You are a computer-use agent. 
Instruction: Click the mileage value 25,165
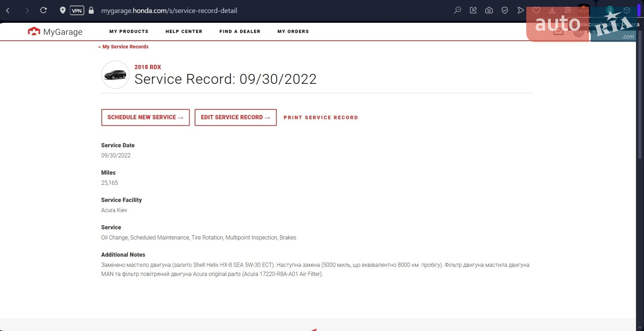109,183
